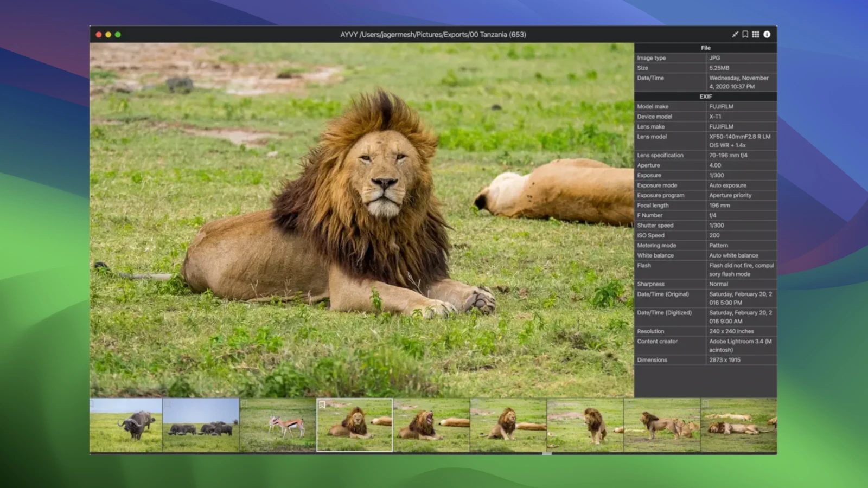868x488 pixels.
Task: Open the lion with cubs thumbnail
Action: (662, 426)
